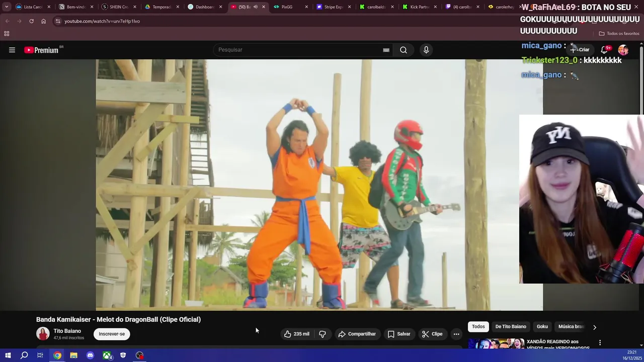View site information icon in address bar

58,21
